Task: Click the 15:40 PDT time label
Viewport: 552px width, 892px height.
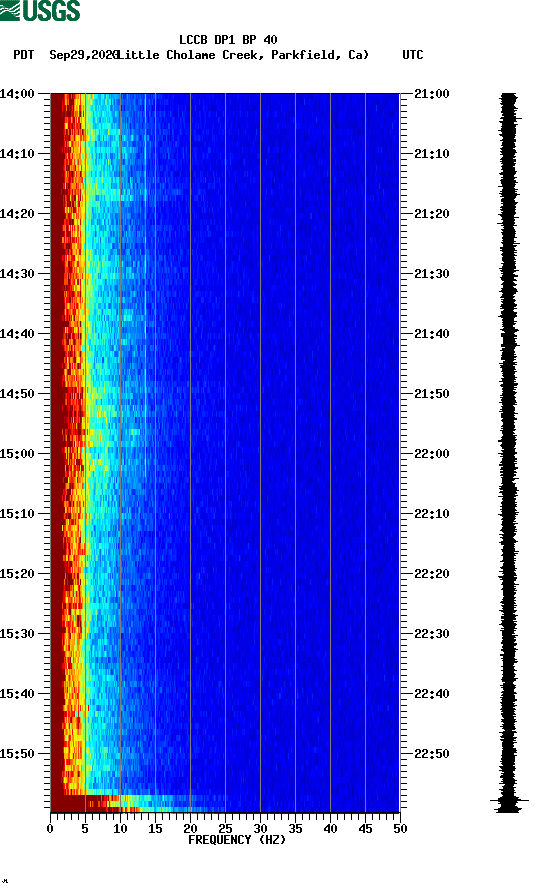Action: pos(17,694)
